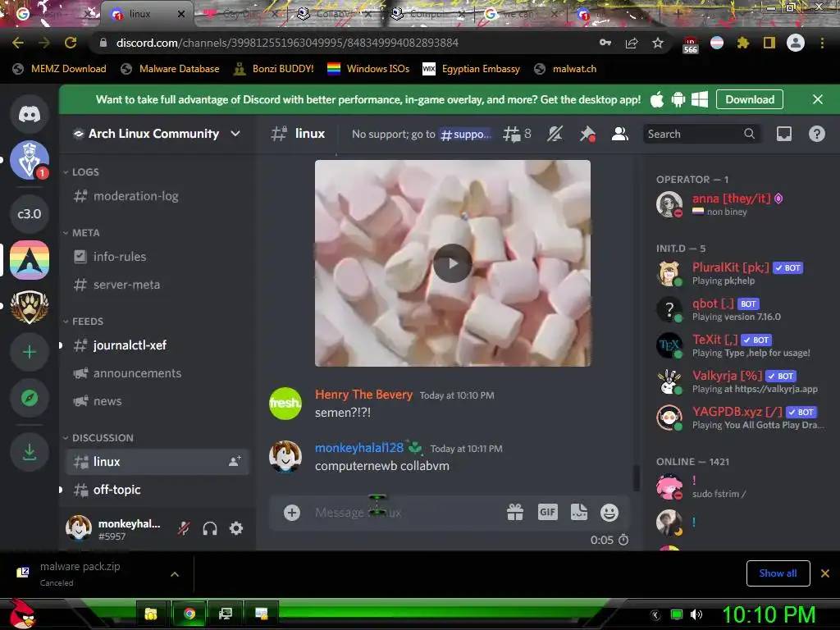Open user settings gear icon
Viewport: 840px width, 630px height.
click(x=236, y=529)
